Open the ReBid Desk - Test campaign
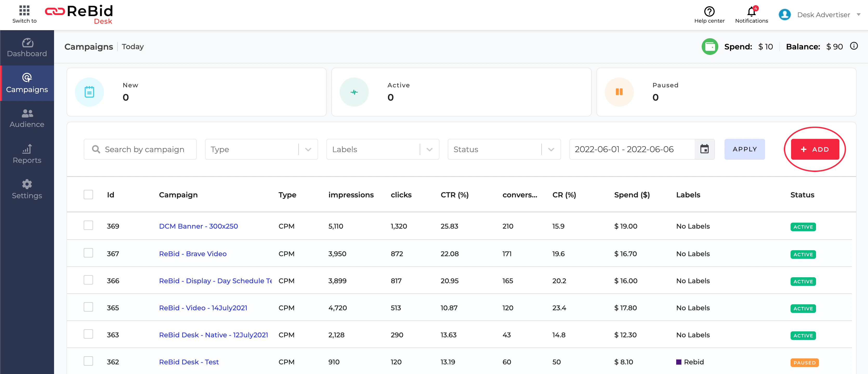 tap(189, 362)
